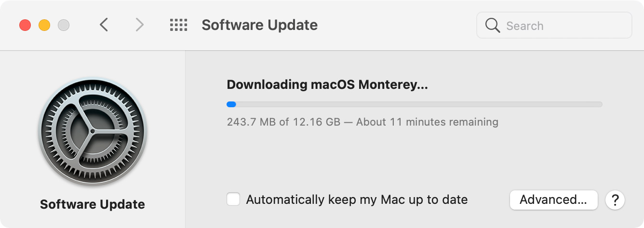The image size is (644, 228).
Task: Click the "About 11 minutes remaining" text
Action: tap(427, 122)
